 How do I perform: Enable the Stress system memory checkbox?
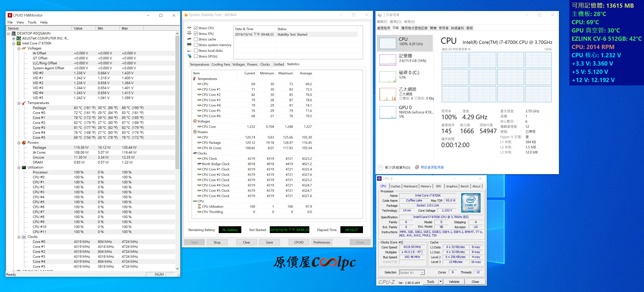(196, 45)
